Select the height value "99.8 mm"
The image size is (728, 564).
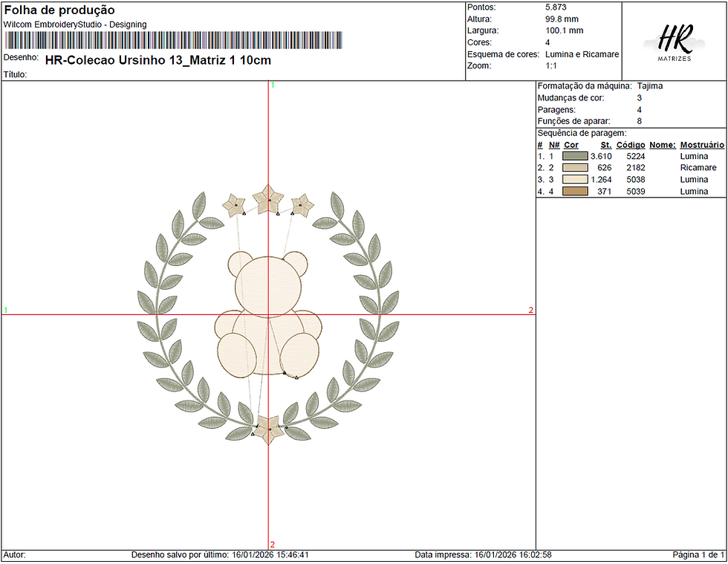(562, 19)
